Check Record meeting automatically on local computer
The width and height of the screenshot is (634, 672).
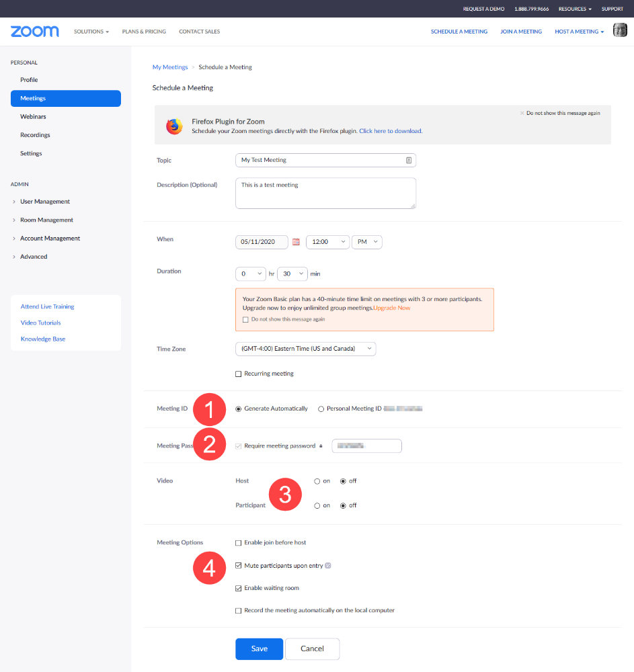coord(239,611)
